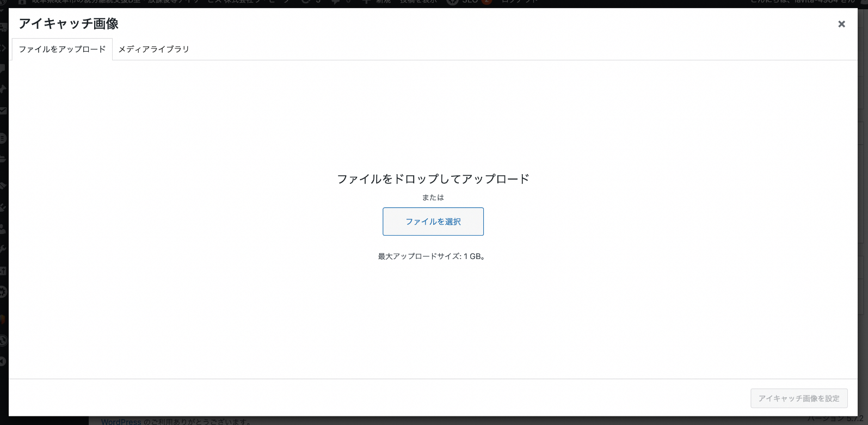Open the WordPress link in the footer
This screenshot has width=868, height=425.
click(x=121, y=422)
